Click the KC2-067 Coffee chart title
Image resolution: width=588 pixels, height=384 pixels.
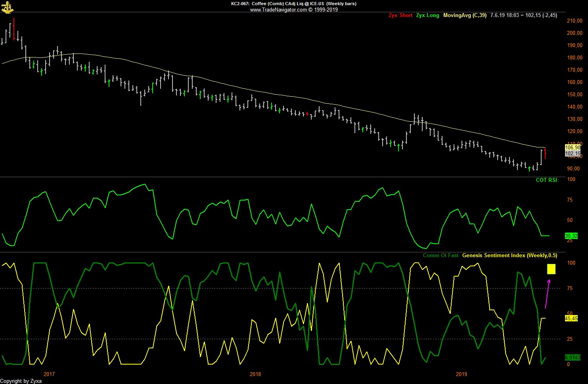pos(294,4)
